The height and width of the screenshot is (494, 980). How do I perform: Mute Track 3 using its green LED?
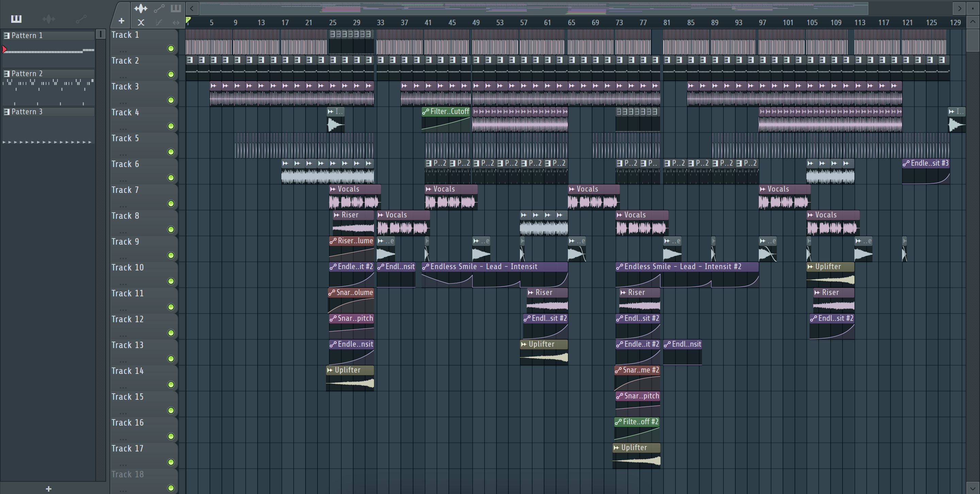pyautogui.click(x=171, y=100)
